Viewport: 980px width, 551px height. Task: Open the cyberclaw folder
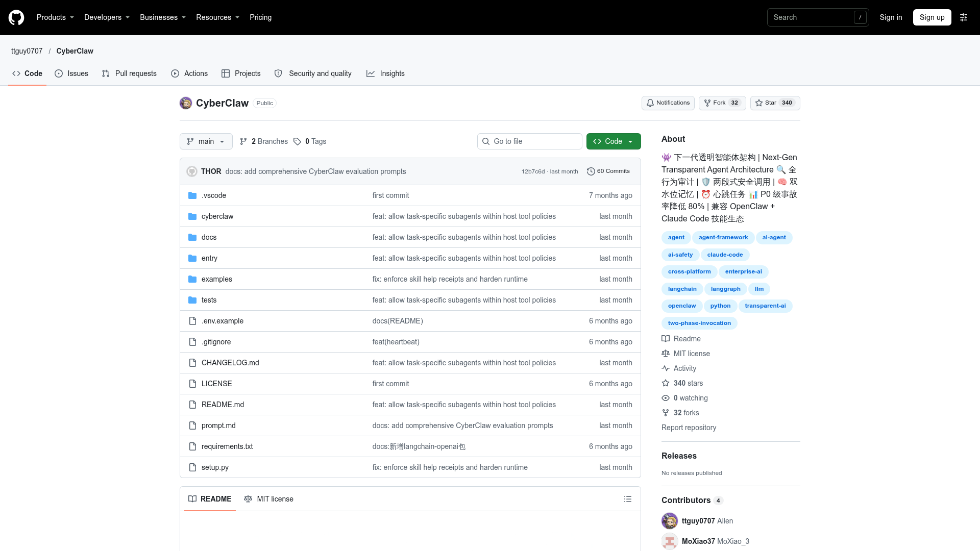click(217, 216)
